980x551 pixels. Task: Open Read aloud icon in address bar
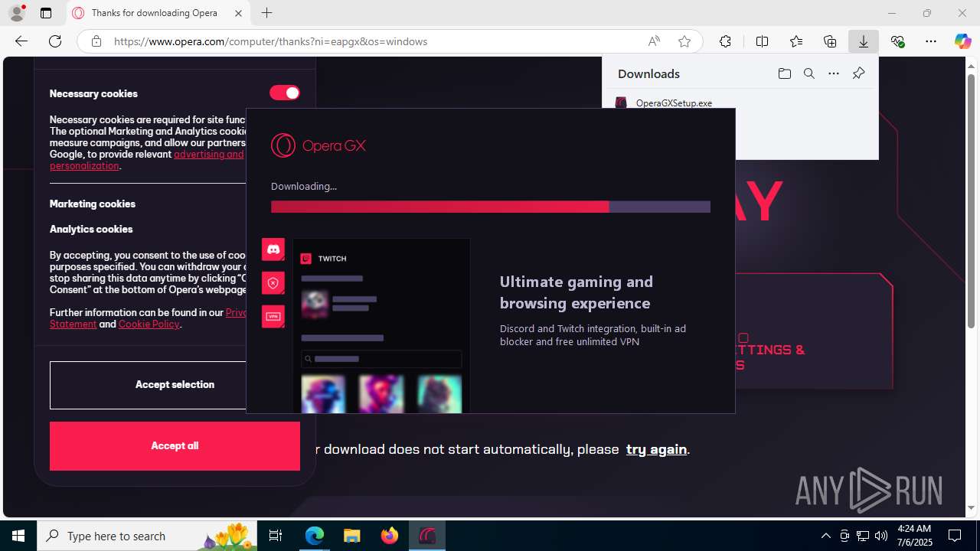pyautogui.click(x=654, y=41)
